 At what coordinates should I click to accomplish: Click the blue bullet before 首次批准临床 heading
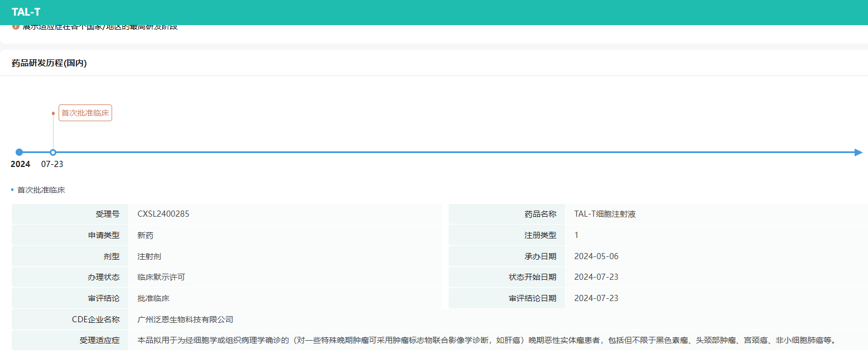(x=12, y=190)
